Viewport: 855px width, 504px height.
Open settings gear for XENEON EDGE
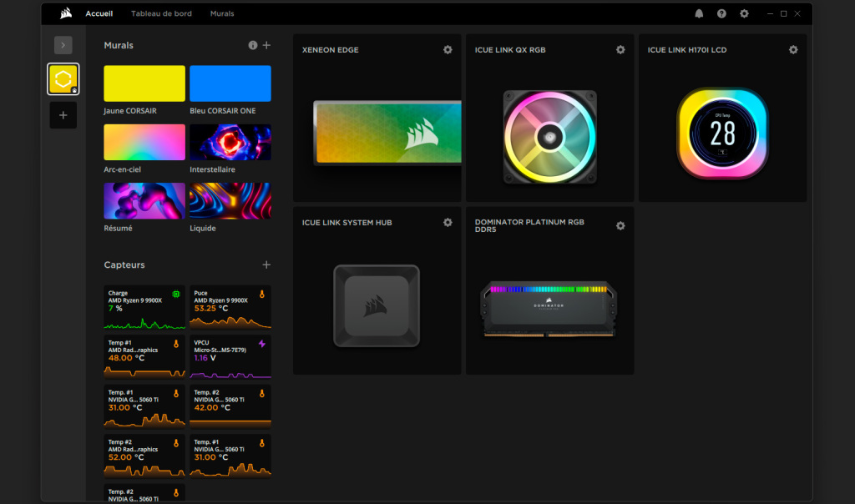448,50
